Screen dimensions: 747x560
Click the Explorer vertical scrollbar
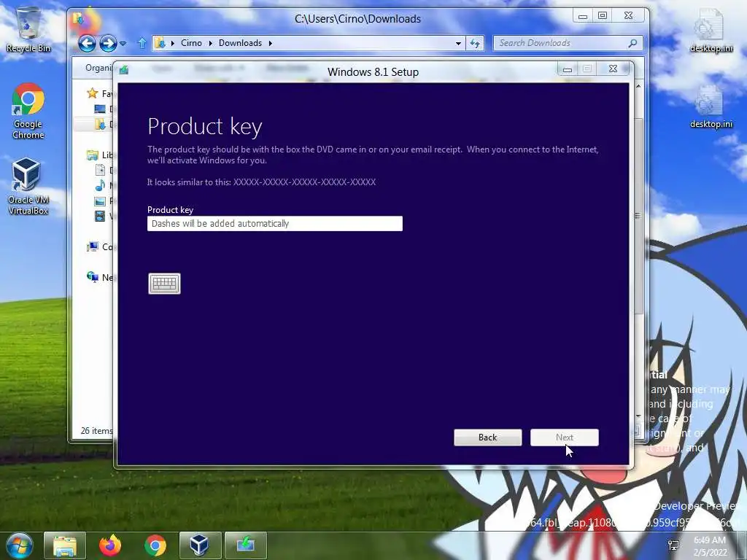point(638,215)
